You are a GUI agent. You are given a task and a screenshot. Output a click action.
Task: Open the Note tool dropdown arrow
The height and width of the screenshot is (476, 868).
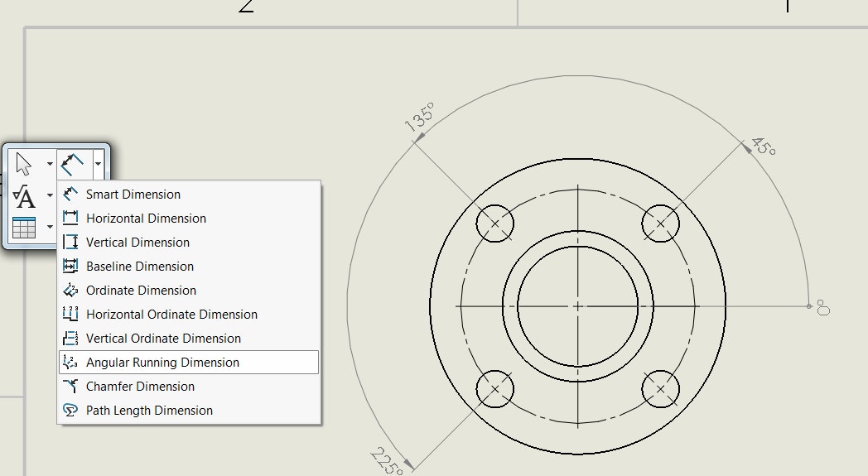point(50,196)
